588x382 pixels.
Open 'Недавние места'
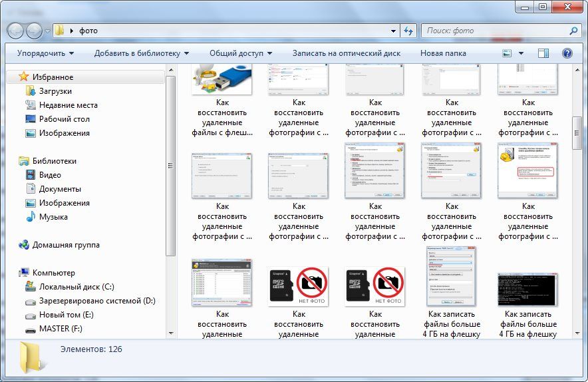[69, 105]
